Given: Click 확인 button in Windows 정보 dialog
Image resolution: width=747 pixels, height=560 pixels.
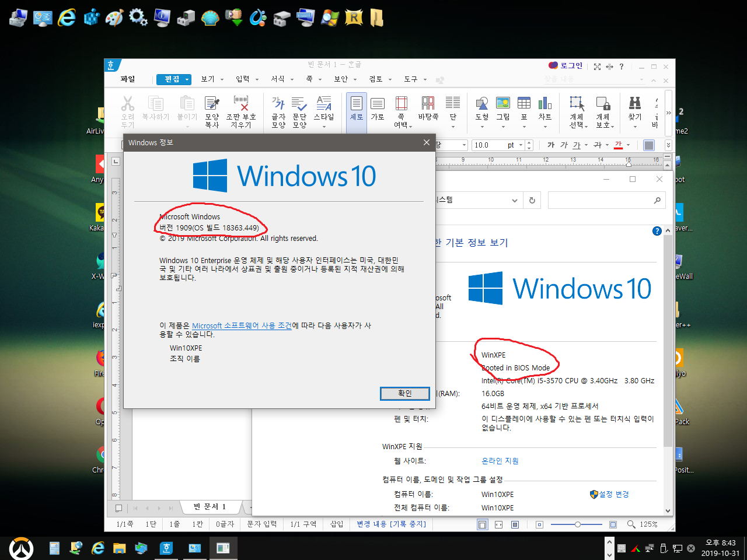Looking at the screenshot, I should point(405,393).
